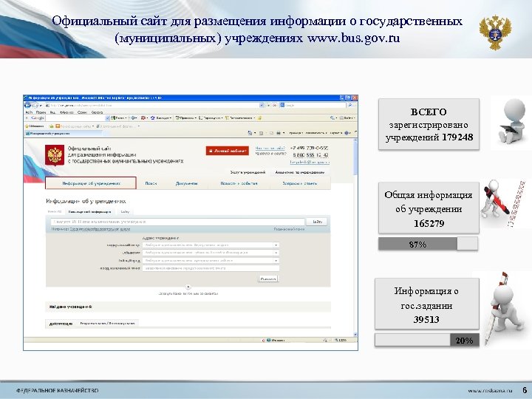Image resolution: width=532 pixels, height=399 pixels.
Task: Click the Favorites star icon in the browser
Action: tap(27, 126)
